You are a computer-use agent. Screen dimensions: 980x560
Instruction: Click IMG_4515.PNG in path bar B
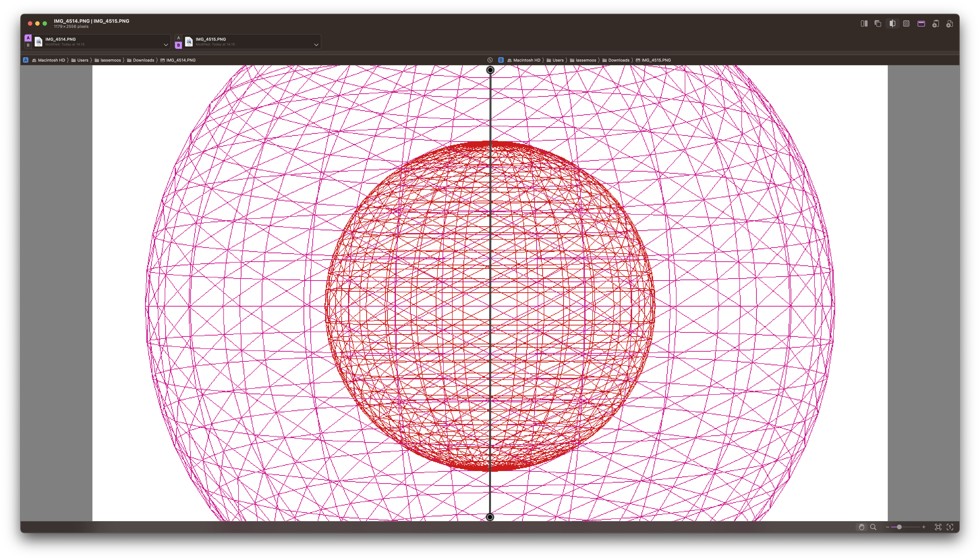pyautogui.click(x=653, y=60)
